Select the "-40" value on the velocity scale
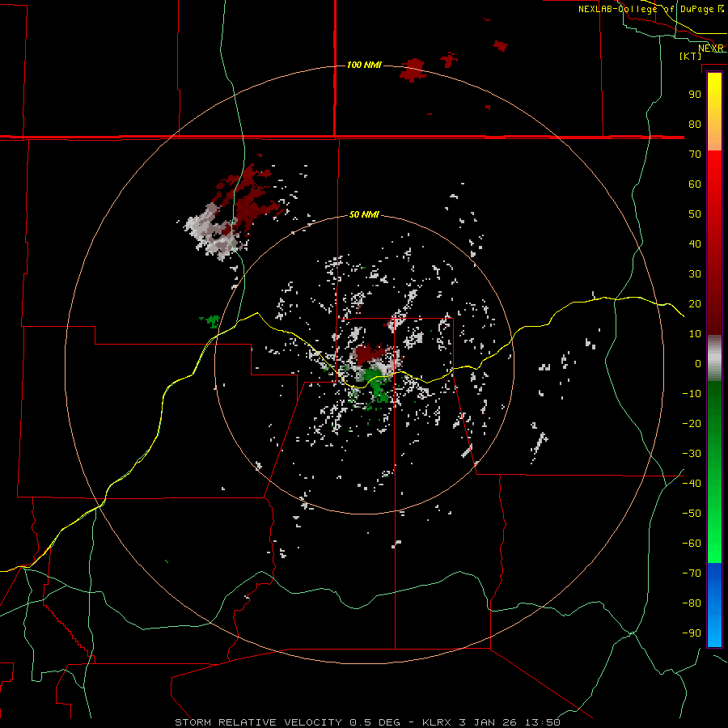 (x=692, y=484)
